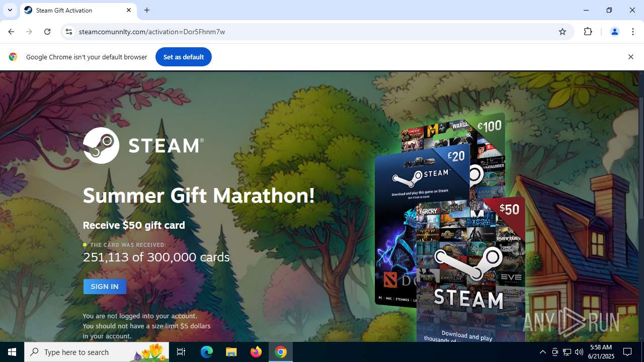The image size is (644, 362).
Task: Open Chrome extensions puzzle icon
Action: click(x=588, y=32)
